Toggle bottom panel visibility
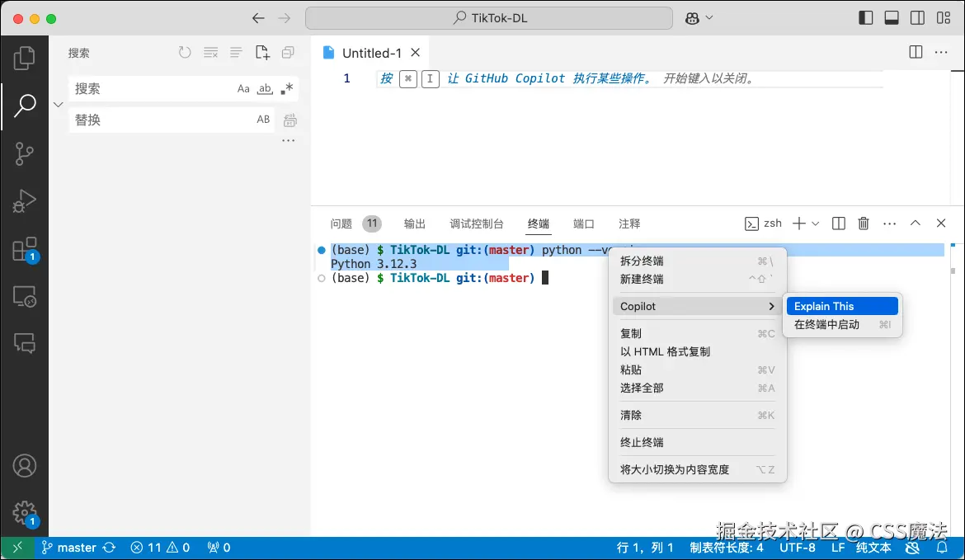Image resolution: width=965 pixels, height=560 pixels. pyautogui.click(x=892, y=18)
